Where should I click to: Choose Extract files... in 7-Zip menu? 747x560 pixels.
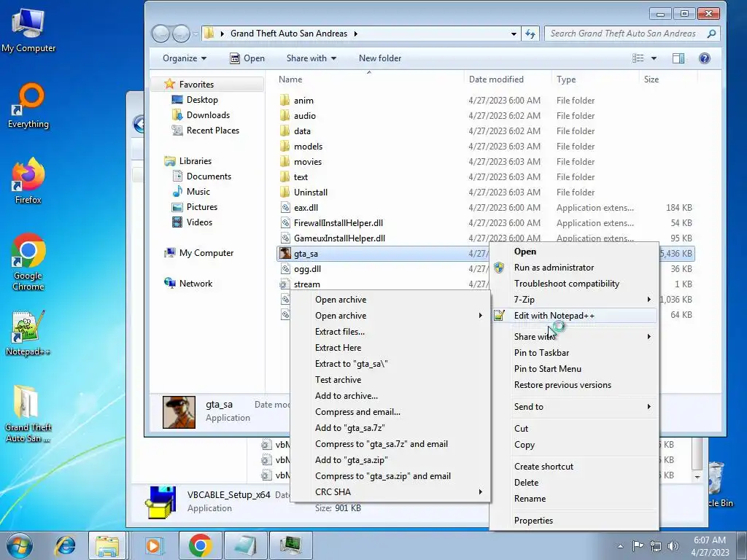pos(391,332)
